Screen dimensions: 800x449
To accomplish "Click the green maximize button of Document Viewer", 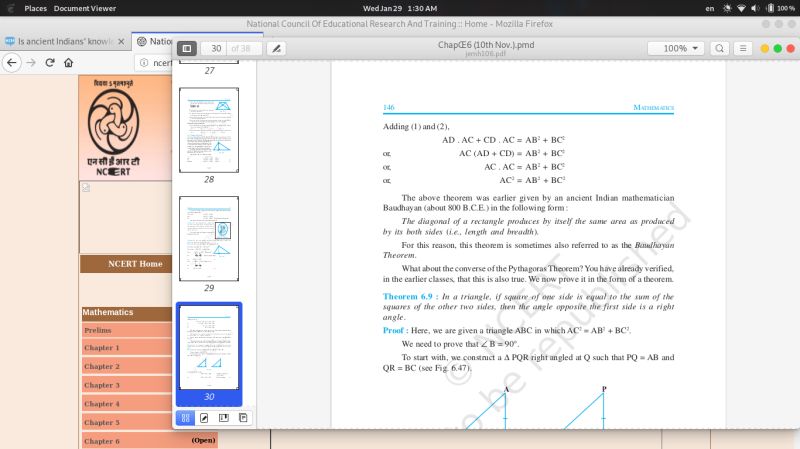I will (778, 48).
